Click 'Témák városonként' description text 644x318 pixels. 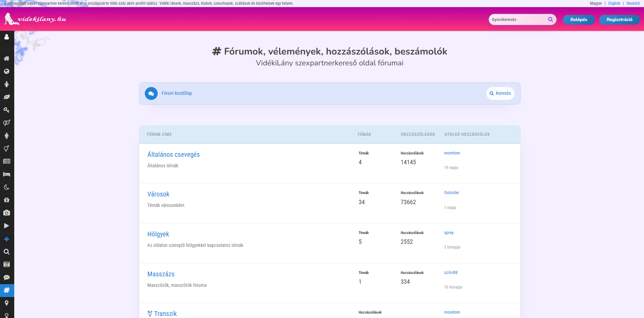click(x=166, y=205)
